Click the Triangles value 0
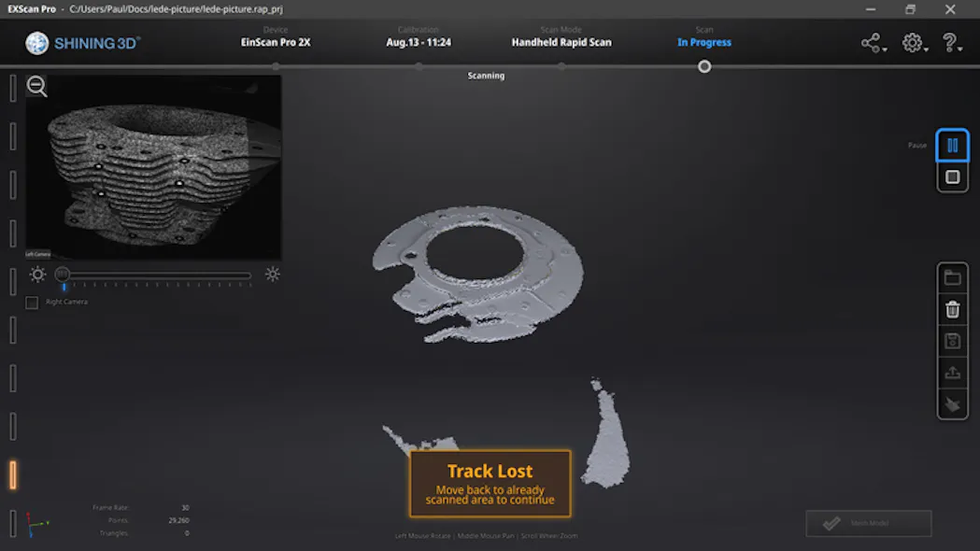 tap(187, 533)
